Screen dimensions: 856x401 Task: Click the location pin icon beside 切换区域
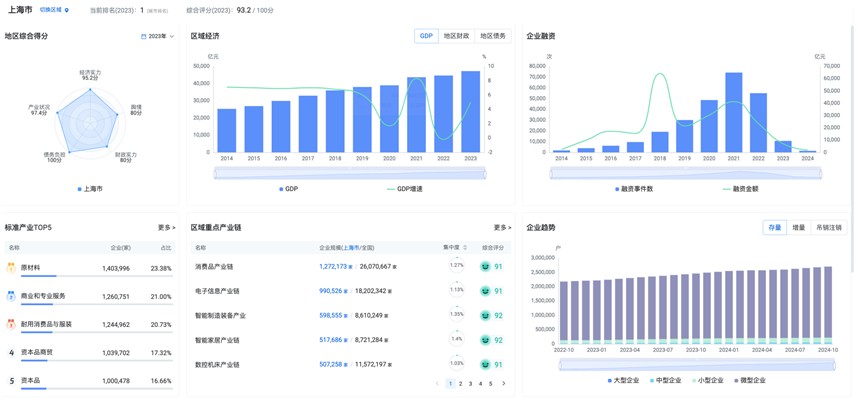tap(67, 9)
